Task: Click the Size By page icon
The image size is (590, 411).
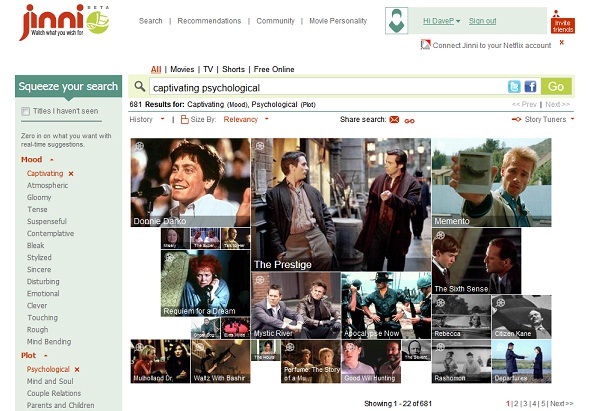Action: [x=184, y=120]
